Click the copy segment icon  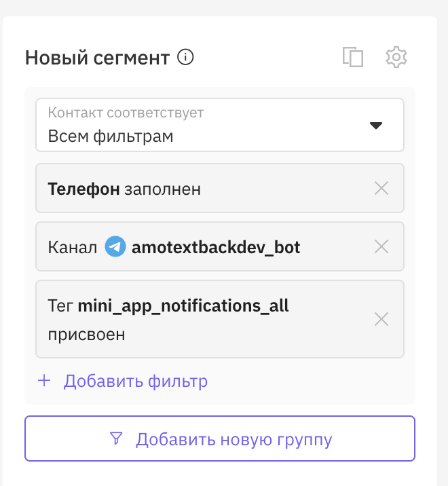[353, 57]
